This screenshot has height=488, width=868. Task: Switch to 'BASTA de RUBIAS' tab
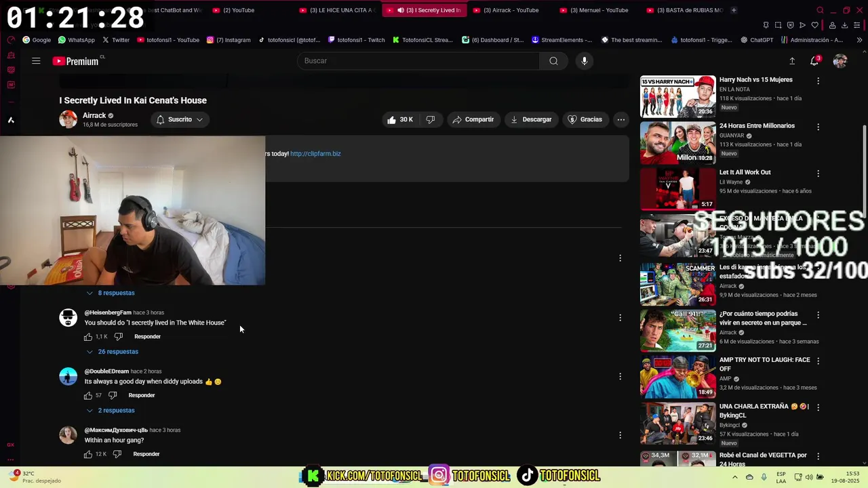685,10
